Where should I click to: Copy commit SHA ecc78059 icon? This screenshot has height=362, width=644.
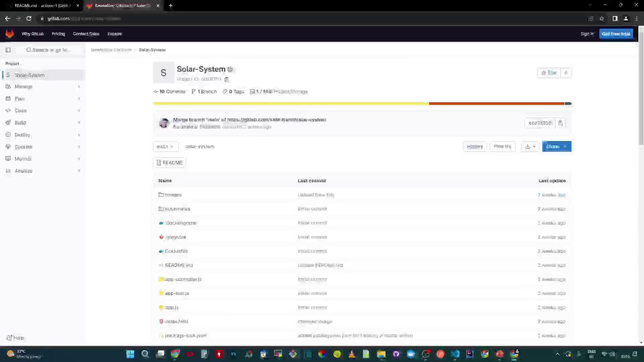pyautogui.click(x=560, y=123)
